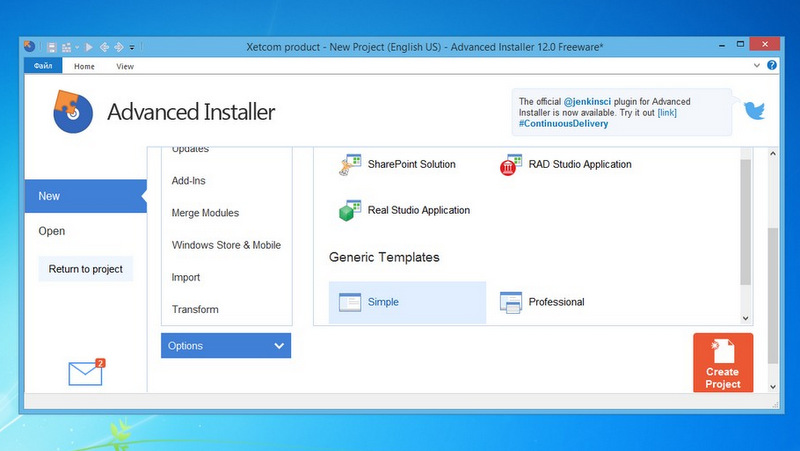Open the mail envelope icon with 2 notifications

(x=86, y=372)
